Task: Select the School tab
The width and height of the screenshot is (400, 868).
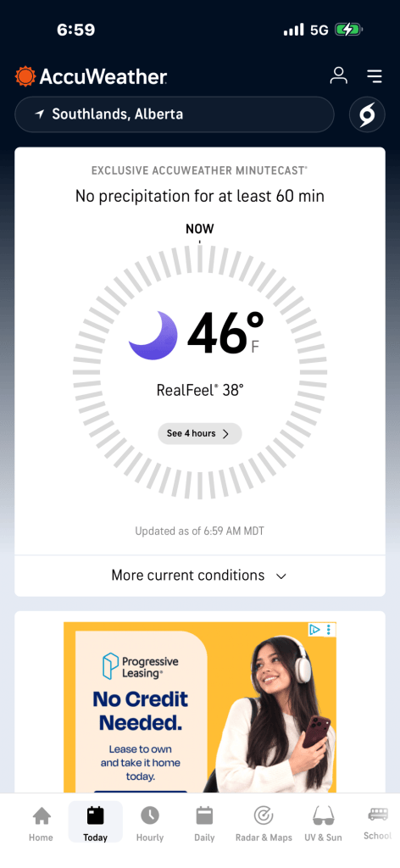Action: [x=377, y=822]
